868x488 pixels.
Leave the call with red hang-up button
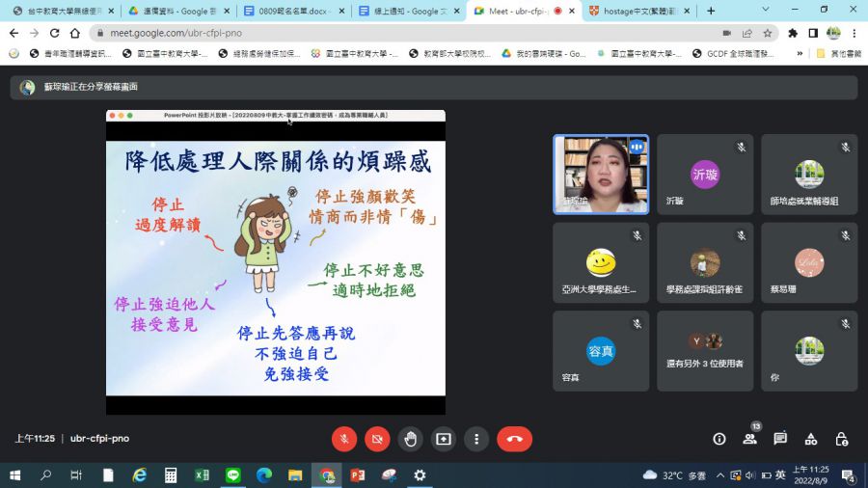[x=514, y=439]
